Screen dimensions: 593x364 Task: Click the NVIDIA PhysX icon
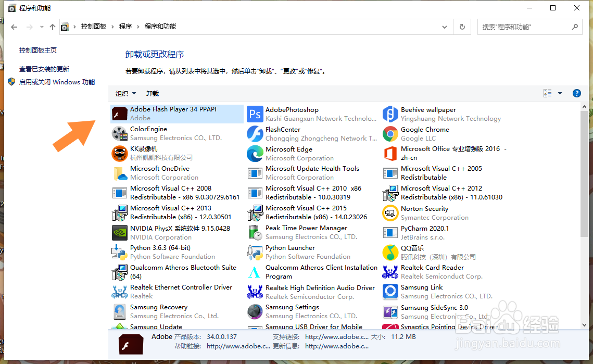click(x=120, y=233)
